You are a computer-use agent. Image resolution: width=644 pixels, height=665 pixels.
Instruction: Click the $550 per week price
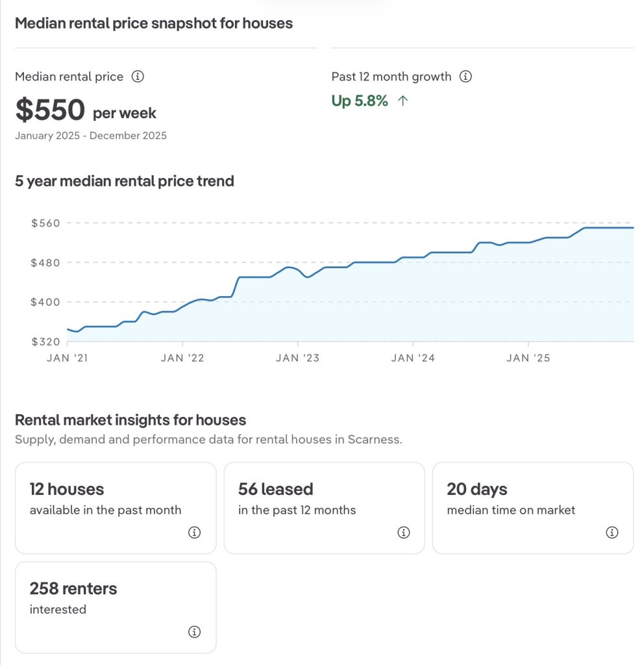coord(86,111)
